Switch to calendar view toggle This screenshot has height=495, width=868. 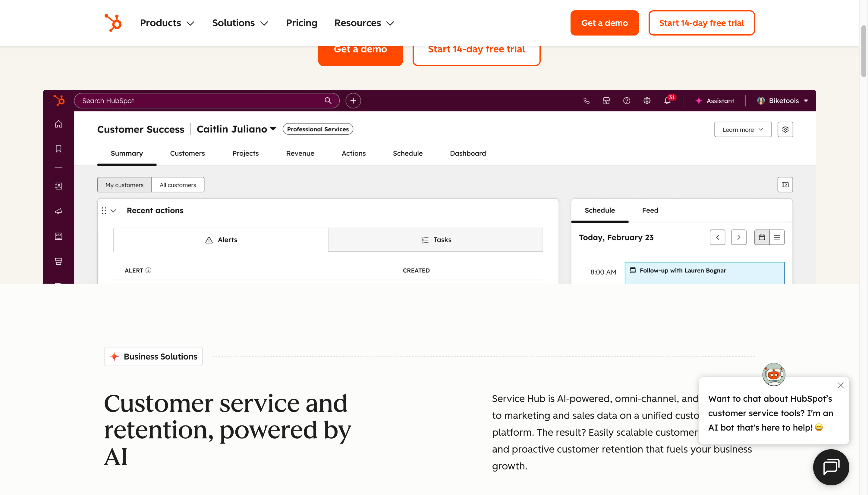click(762, 237)
